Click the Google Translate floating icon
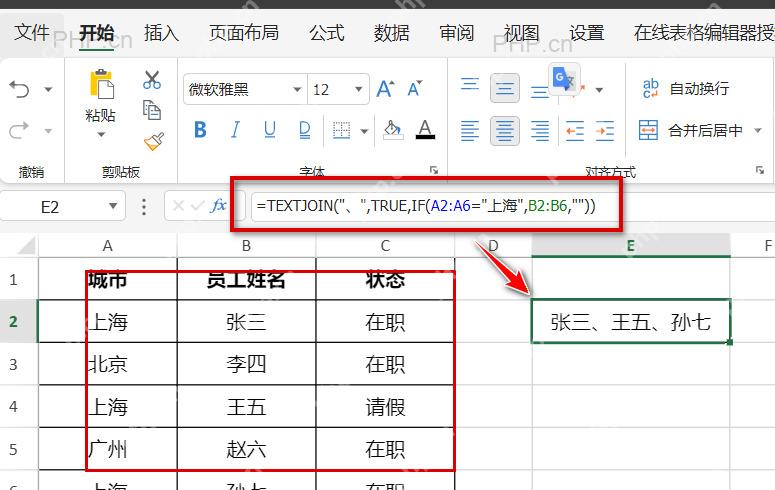Screen dimensions: 775x490 point(566,78)
